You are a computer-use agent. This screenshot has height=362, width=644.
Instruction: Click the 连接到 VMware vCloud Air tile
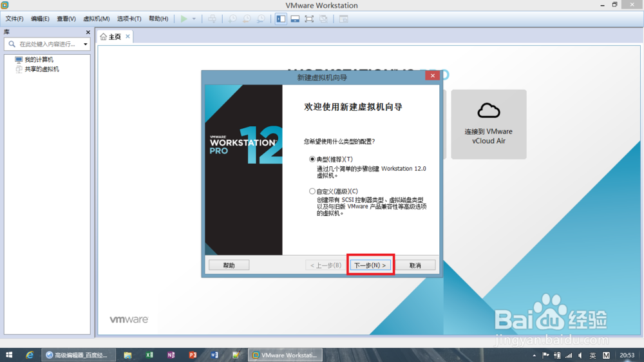489,124
